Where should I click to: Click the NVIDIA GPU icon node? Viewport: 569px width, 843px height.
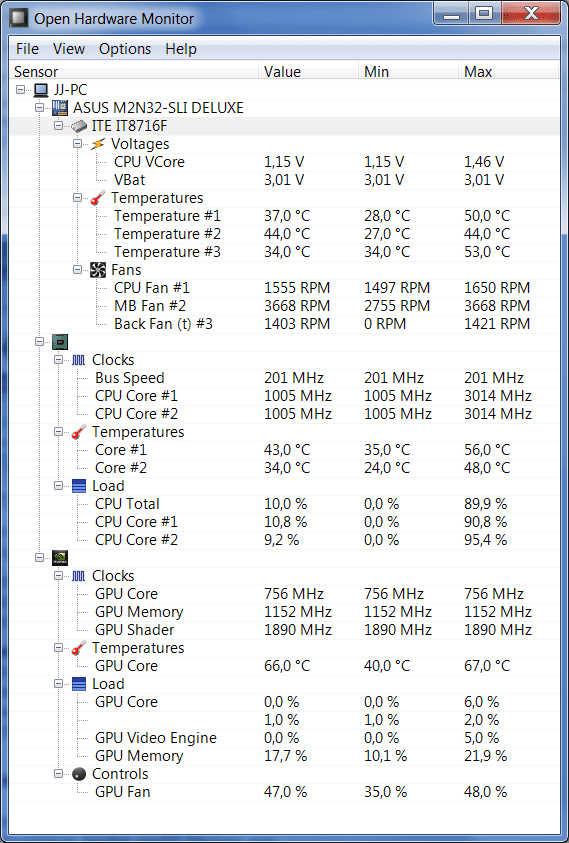coord(60,558)
